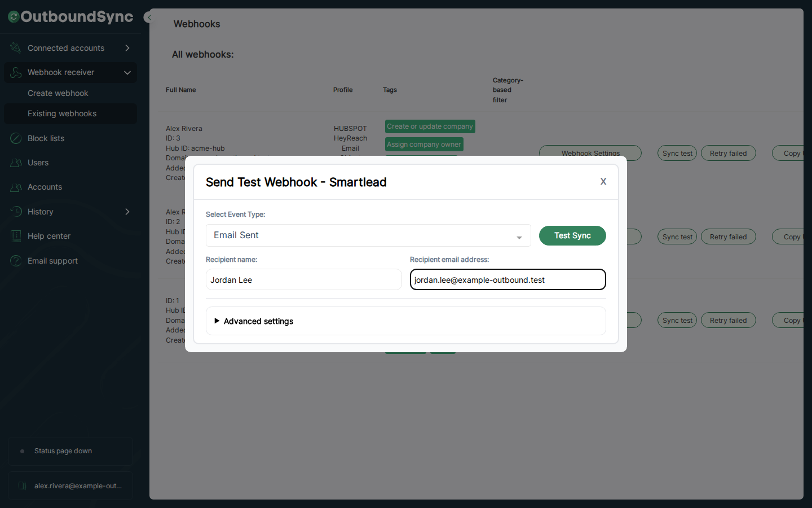Click the Create or update company tag

coord(430,126)
